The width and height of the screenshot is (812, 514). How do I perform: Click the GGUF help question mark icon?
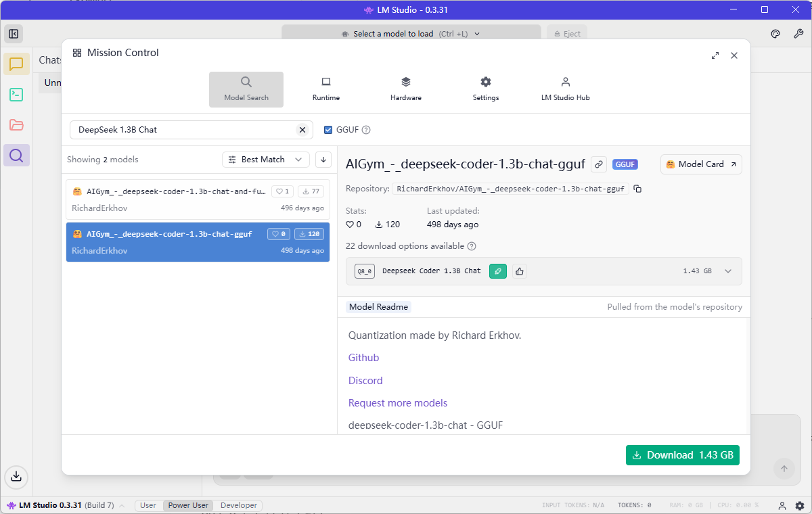[x=366, y=130]
